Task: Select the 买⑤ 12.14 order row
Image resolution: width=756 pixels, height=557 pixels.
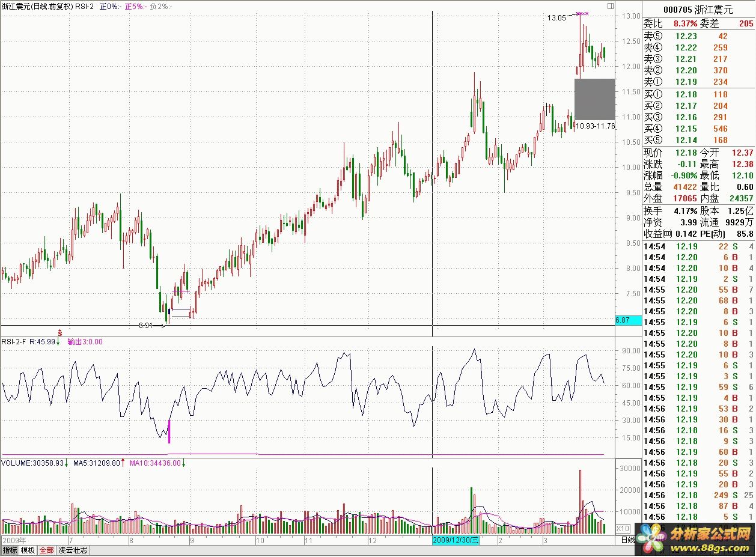Action: pyautogui.click(x=698, y=140)
